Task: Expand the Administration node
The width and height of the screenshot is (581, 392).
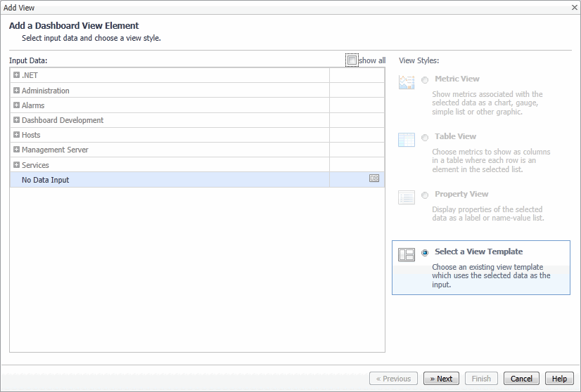Action: coord(16,90)
